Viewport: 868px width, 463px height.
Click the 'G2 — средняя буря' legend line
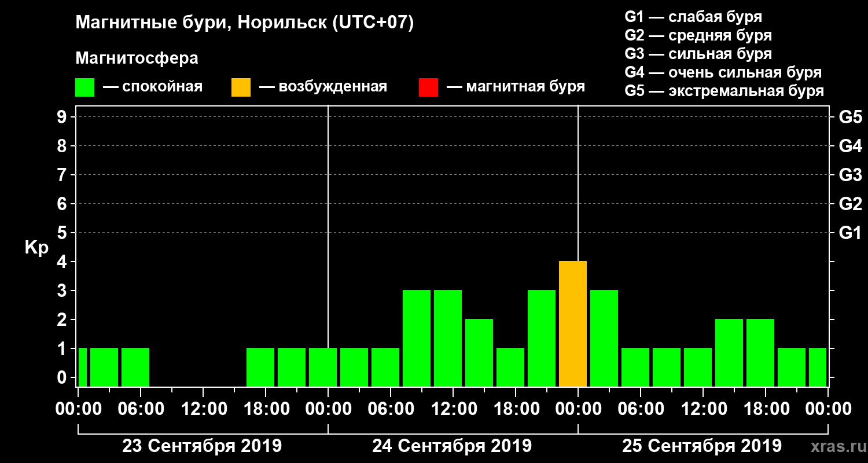click(x=698, y=35)
